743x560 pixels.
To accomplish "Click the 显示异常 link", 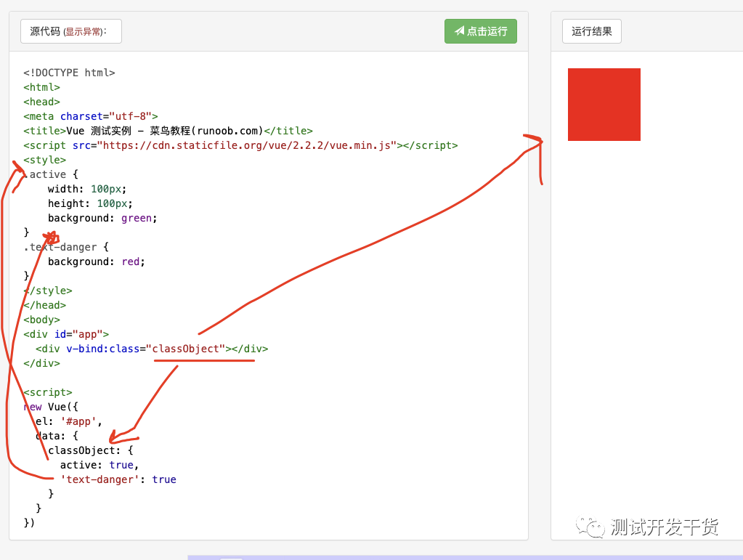I will pos(84,32).
